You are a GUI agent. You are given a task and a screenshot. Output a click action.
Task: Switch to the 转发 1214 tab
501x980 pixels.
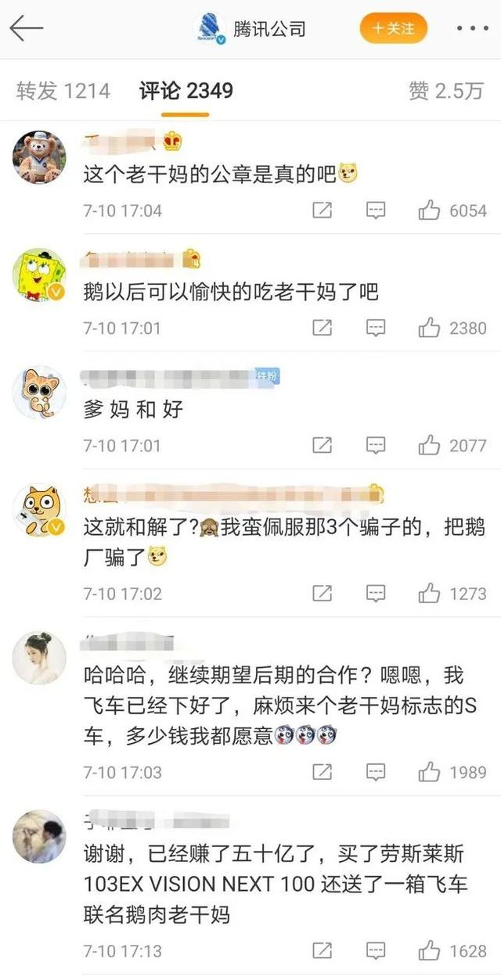click(63, 91)
